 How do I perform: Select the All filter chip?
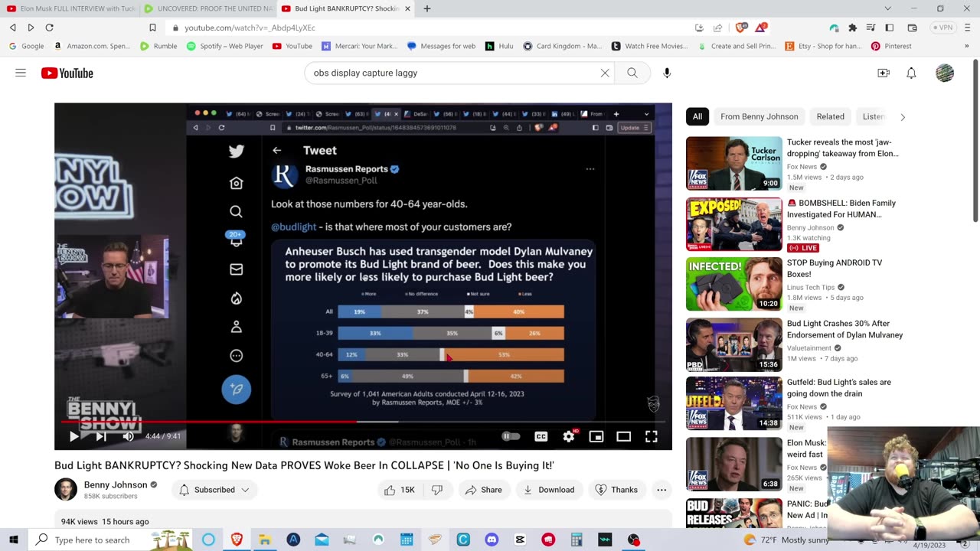tap(697, 116)
